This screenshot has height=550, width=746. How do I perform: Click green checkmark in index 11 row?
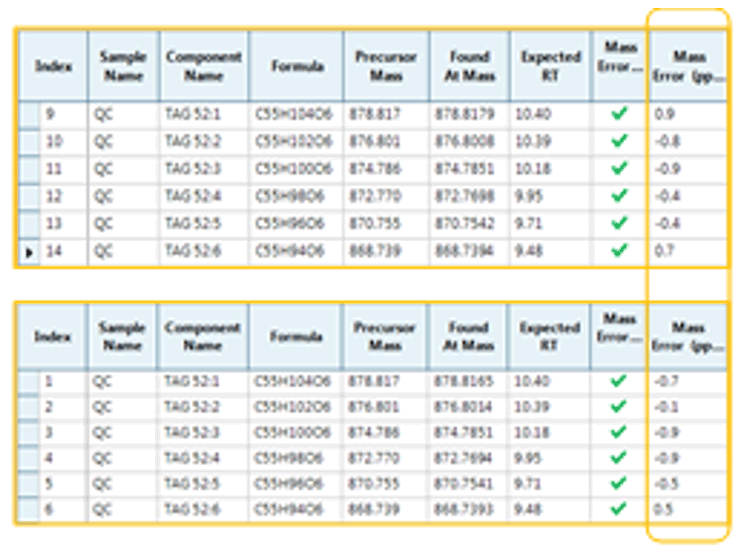619,169
